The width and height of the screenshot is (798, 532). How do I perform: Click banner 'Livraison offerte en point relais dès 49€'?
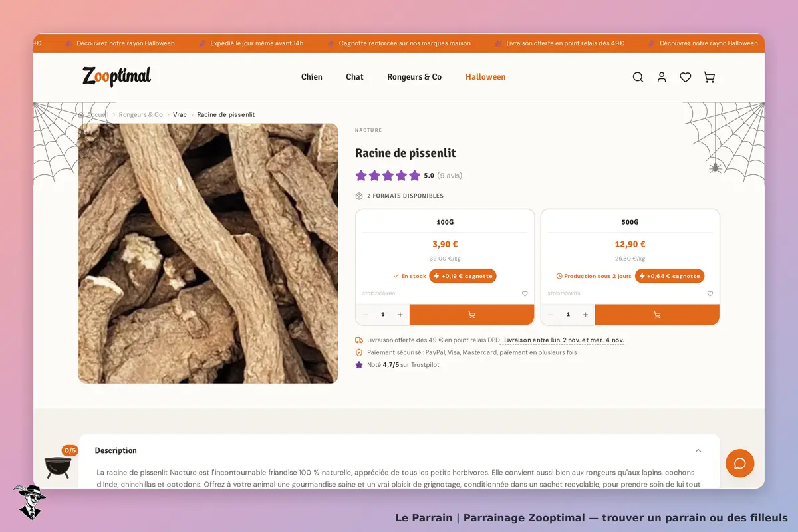[x=565, y=43]
